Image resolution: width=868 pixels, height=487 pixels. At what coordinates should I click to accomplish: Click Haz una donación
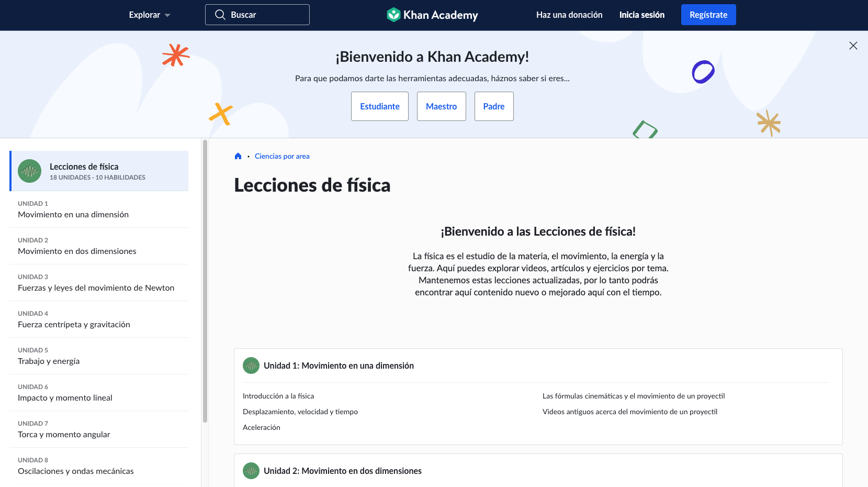click(x=569, y=15)
